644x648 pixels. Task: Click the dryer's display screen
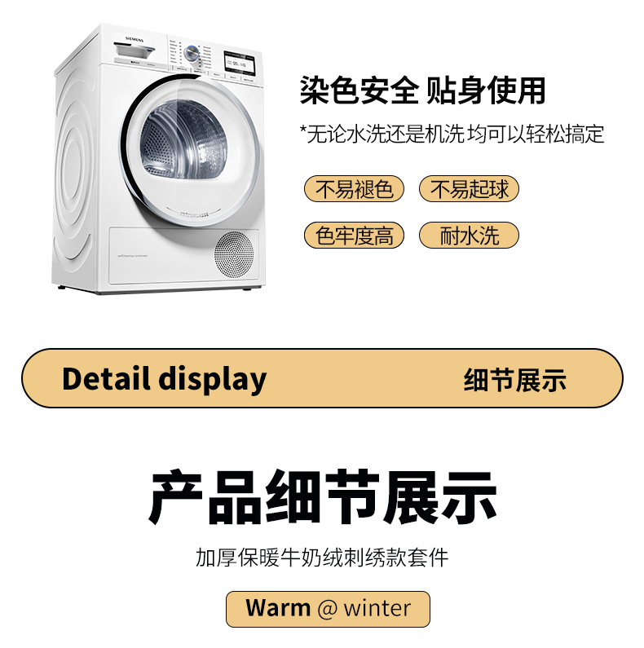(x=240, y=63)
